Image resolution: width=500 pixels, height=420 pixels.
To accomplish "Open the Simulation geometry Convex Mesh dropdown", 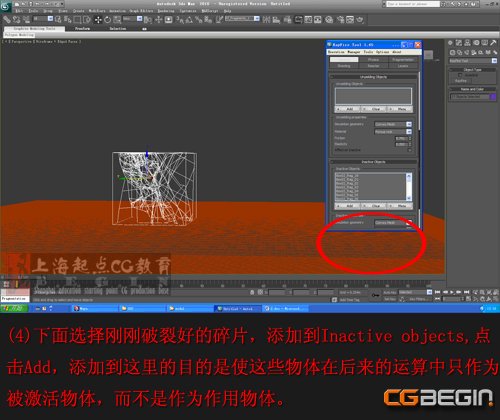I will click(393, 124).
